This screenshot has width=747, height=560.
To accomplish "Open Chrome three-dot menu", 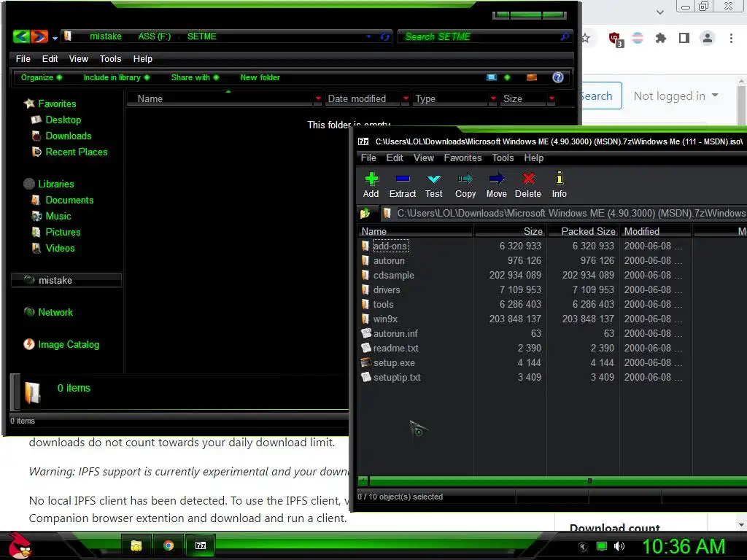I will (x=731, y=38).
